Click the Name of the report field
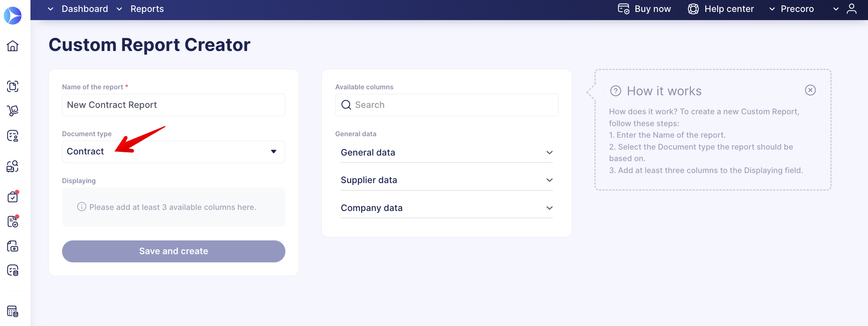 pos(174,105)
